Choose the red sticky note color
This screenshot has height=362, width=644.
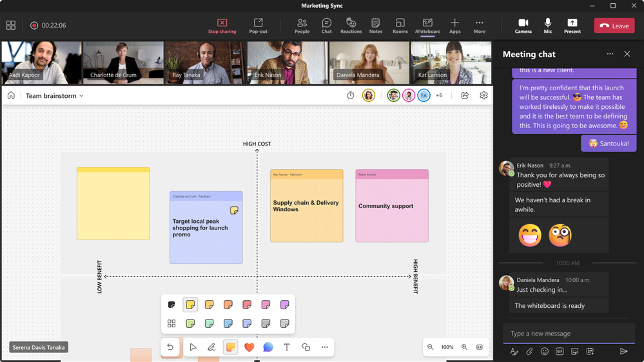(247, 305)
